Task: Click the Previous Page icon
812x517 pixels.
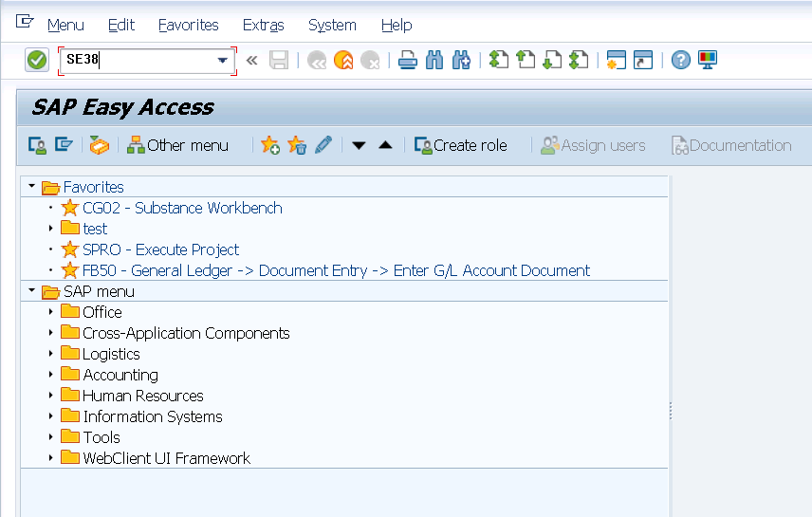Action: click(526, 60)
